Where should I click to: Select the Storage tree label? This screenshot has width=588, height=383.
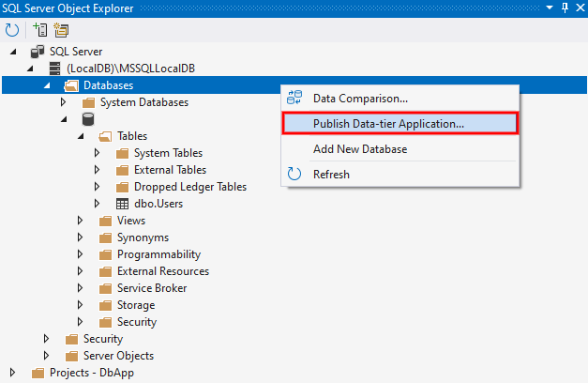tap(136, 305)
